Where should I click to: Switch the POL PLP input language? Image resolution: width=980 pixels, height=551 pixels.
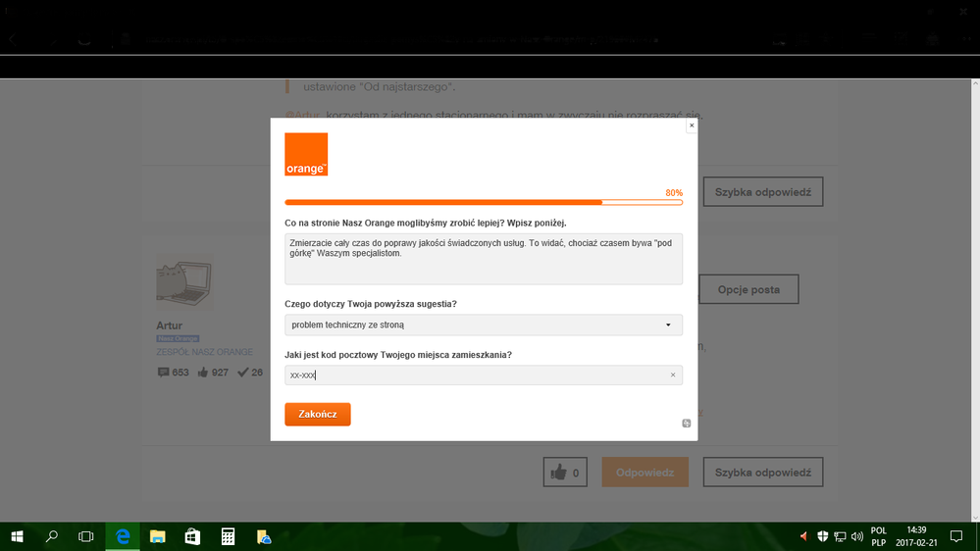click(x=879, y=536)
